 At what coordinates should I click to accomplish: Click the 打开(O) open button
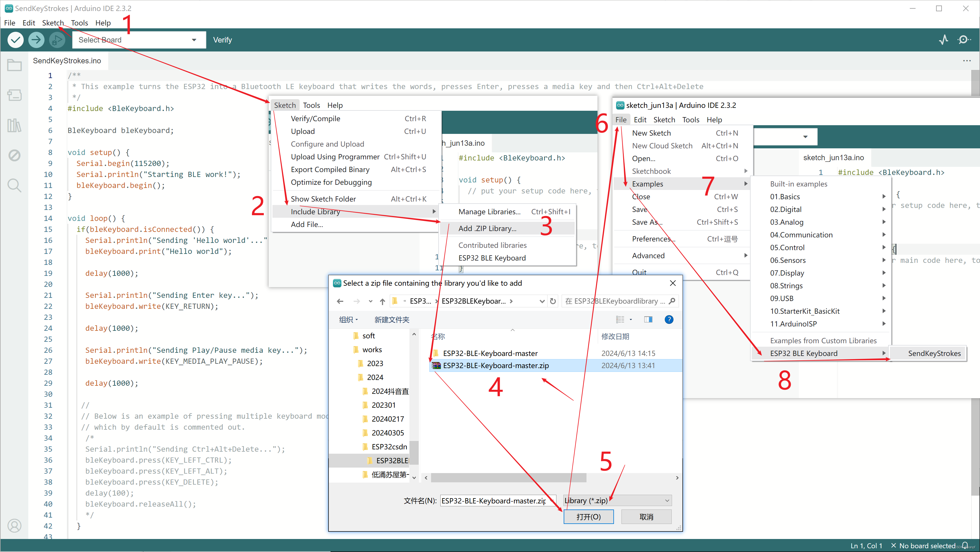click(x=588, y=517)
